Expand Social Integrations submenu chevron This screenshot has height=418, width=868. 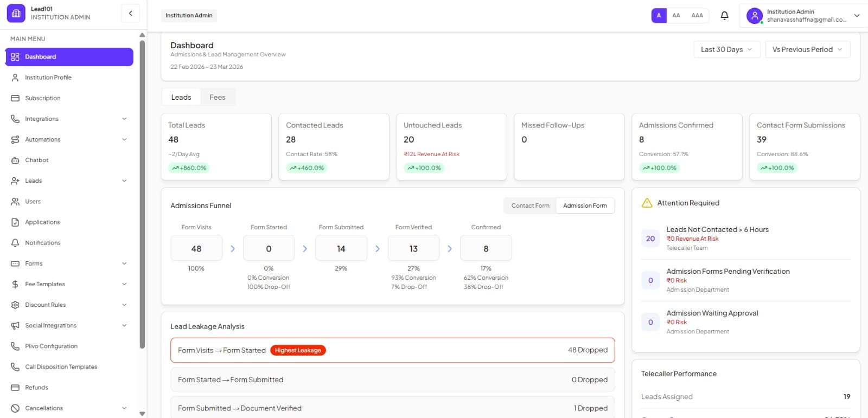click(x=124, y=325)
